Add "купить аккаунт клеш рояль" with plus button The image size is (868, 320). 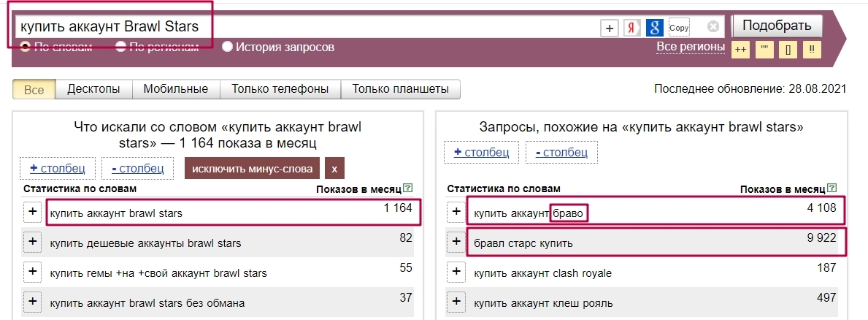click(456, 302)
